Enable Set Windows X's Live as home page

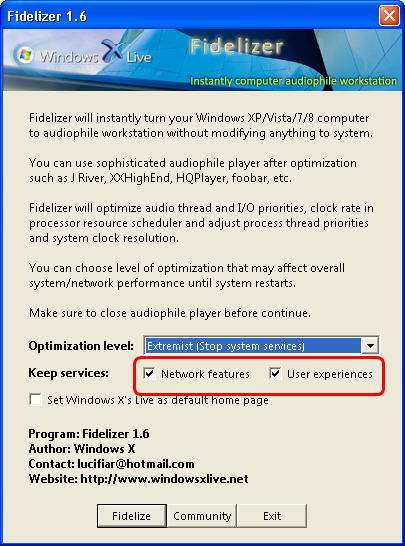point(36,400)
